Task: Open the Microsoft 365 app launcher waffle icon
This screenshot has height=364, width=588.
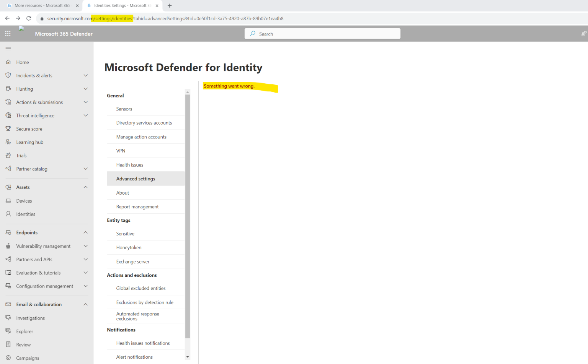Action: point(8,33)
